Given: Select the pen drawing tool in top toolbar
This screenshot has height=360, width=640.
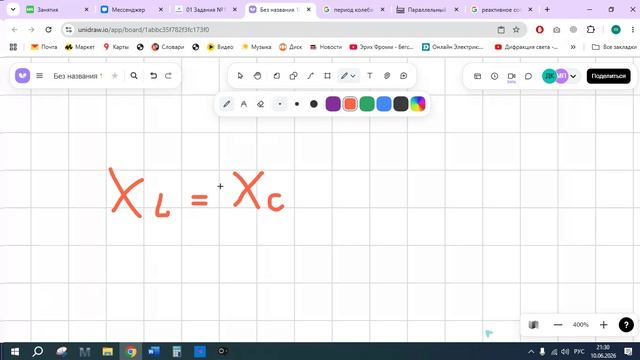Looking at the screenshot, I should point(344,76).
